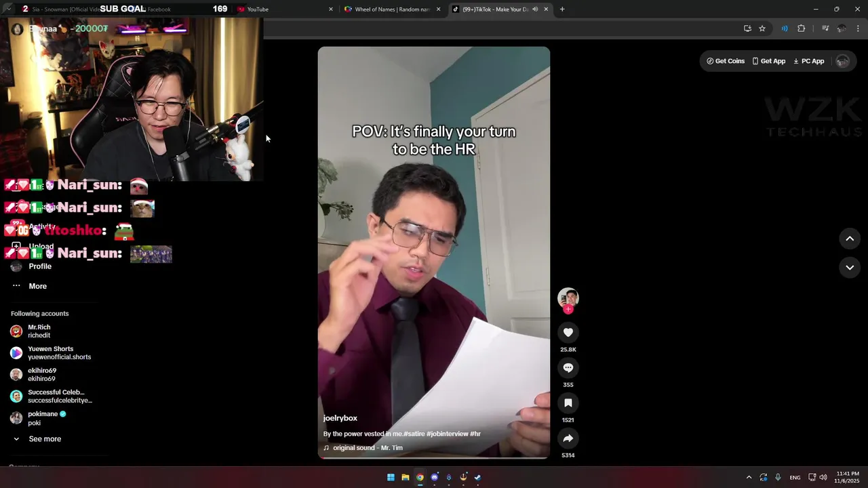This screenshot has height=488, width=868.
Task: Open Chrome from taskbar
Action: 420,477
